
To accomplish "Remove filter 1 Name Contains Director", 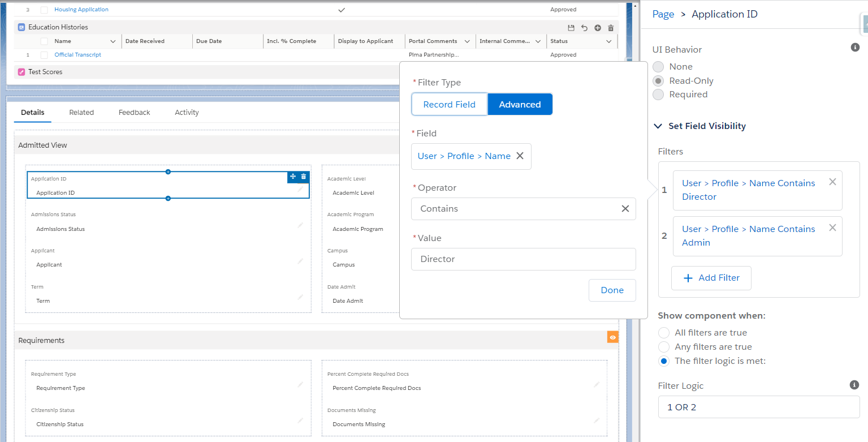I will click(x=832, y=182).
